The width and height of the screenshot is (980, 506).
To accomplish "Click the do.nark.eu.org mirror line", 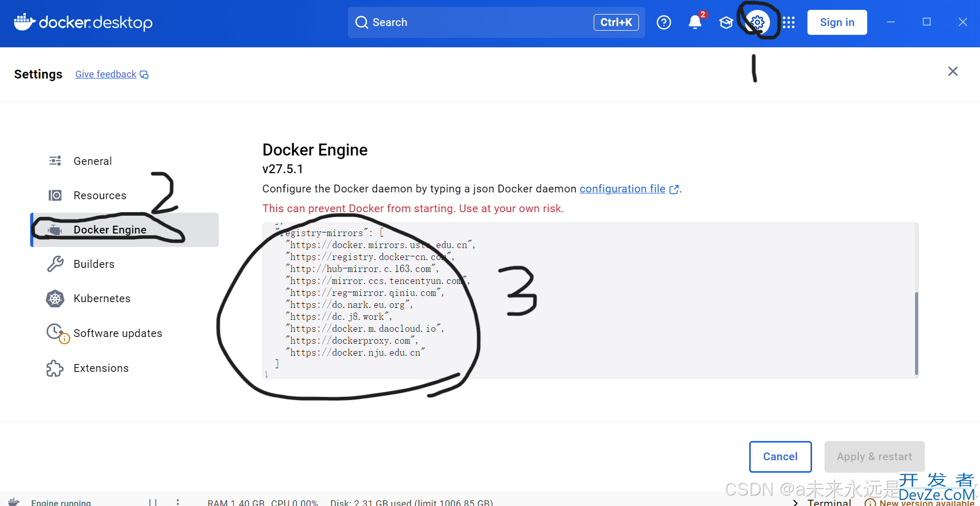I will click(x=349, y=305).
